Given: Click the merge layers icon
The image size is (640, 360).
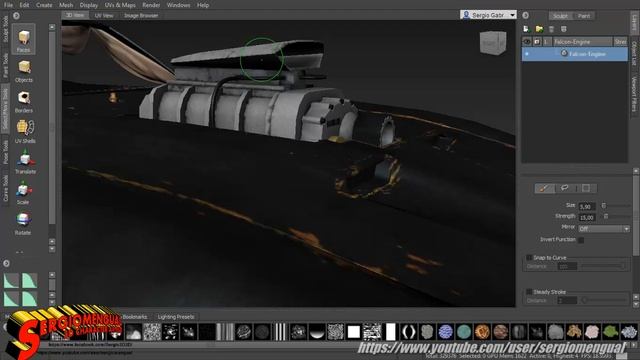Looking at the screenshot, I should pyautogui.click(x=564, y=29).
